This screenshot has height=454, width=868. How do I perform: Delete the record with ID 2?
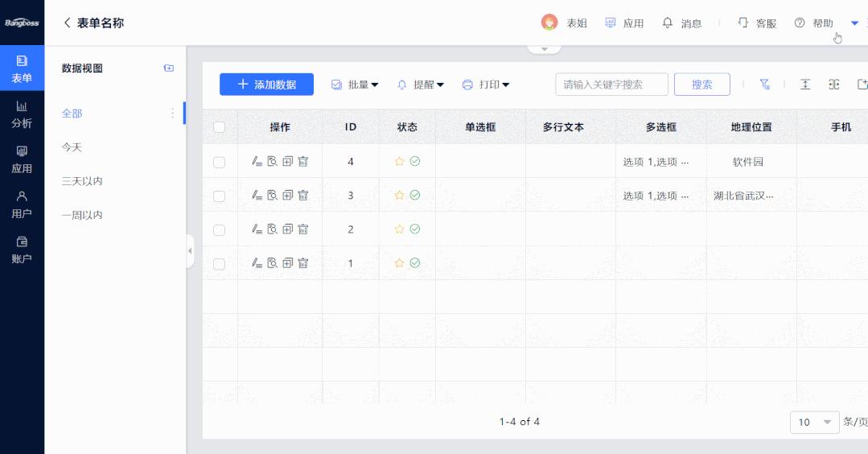(302, 229)
